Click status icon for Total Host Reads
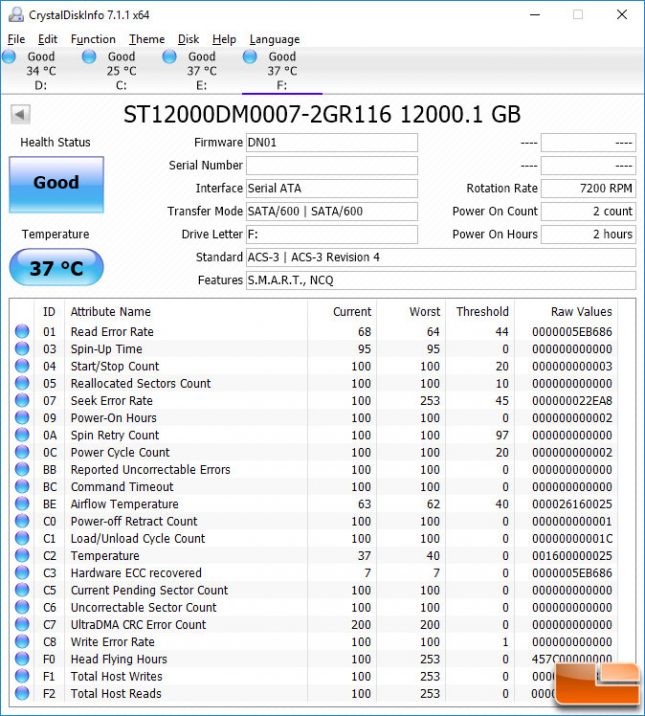Image resolution: width=645 pixels, height=716 pixels. coord(22,693)
